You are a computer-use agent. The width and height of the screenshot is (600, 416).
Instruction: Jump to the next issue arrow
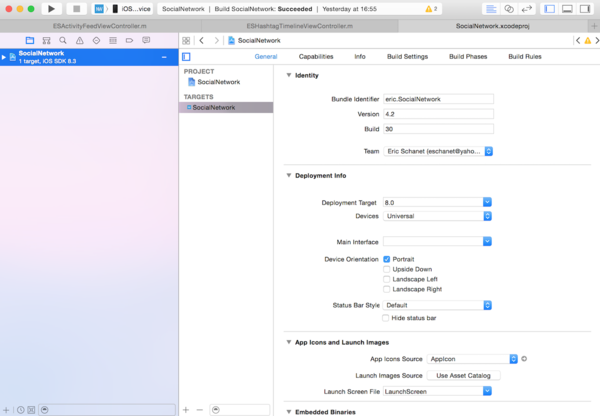(597, 40)
